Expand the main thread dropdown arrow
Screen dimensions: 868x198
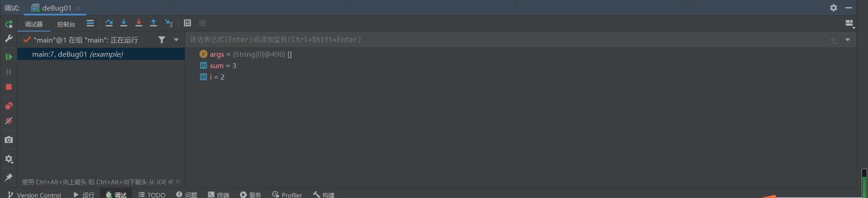pos(176,40)
